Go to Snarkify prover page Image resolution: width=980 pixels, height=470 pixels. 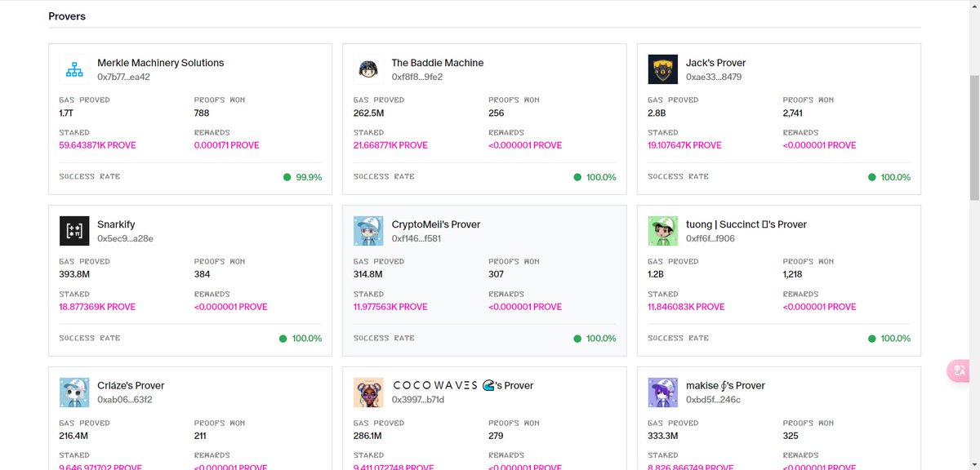tap(116, 224)
